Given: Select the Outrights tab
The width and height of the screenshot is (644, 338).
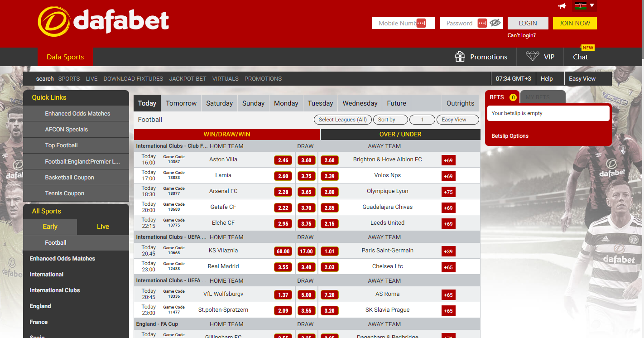Looking at the screenshot, I should [460, 103].
